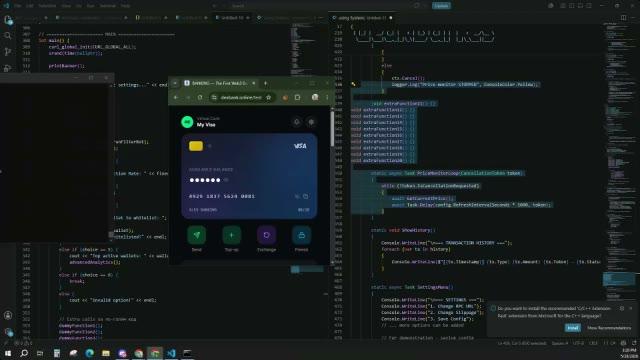Image resolution: width=640 pixels, height=360 pixels.
Task: Open the Terminal menu in VS Code
Action: 108,6
